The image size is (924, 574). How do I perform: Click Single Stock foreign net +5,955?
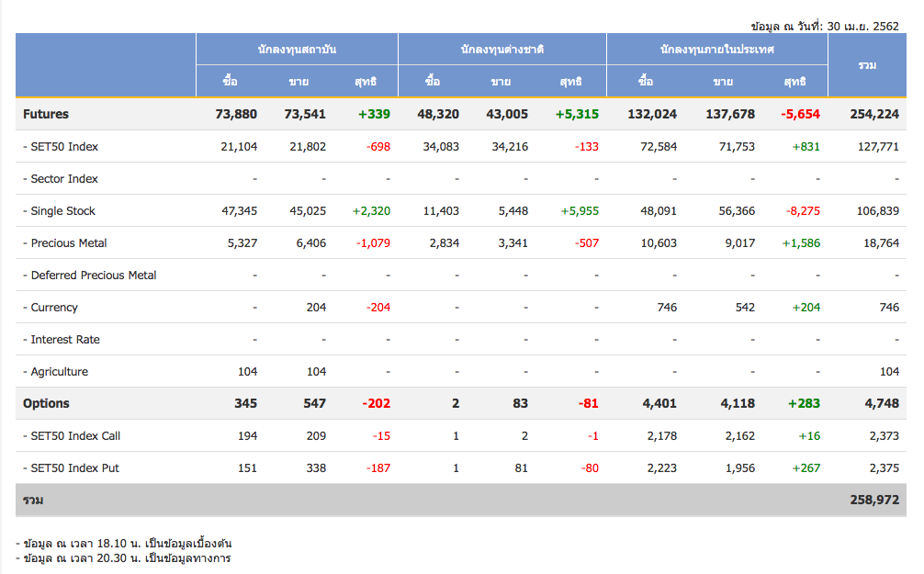point(580,211)
